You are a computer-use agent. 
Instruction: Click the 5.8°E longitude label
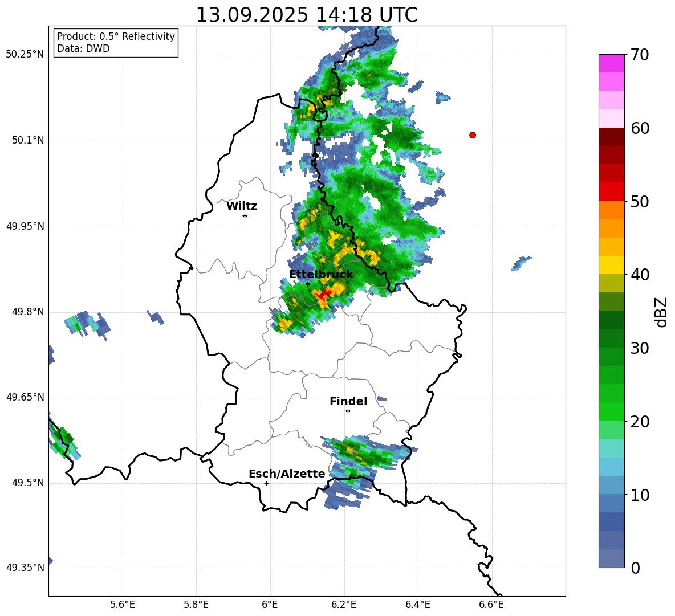coord(196,605)
